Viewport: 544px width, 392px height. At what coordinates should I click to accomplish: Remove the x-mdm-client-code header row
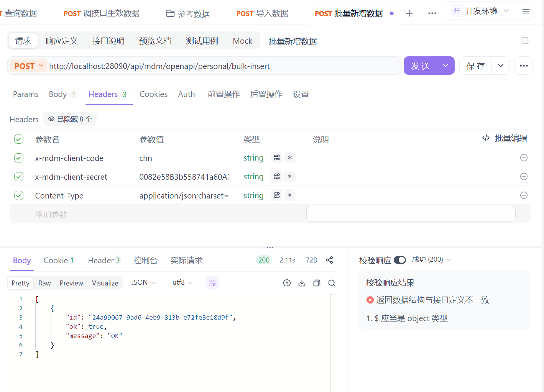pos(524,158)
